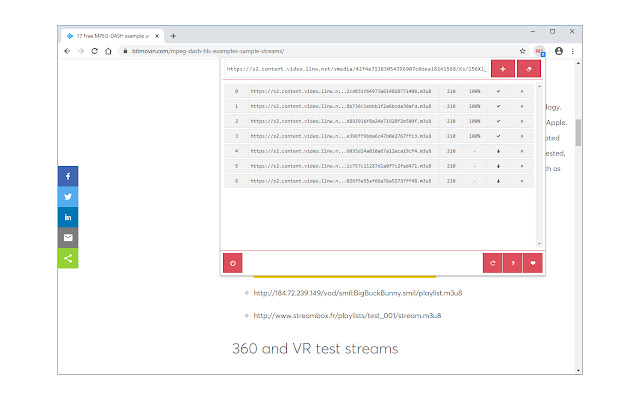Click the red plus add-URL button
The height and width of the screenshot is (400, 640).
click(502, 69)
